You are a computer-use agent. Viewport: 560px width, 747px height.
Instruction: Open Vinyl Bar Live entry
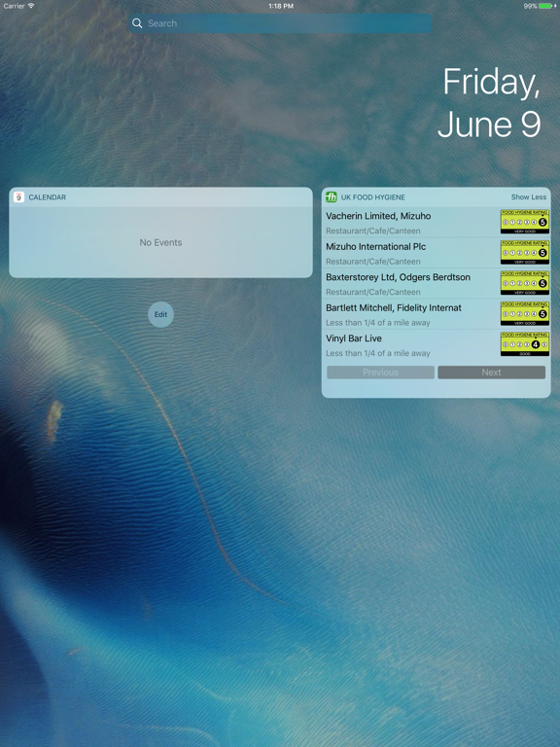(x=436, y=345)
